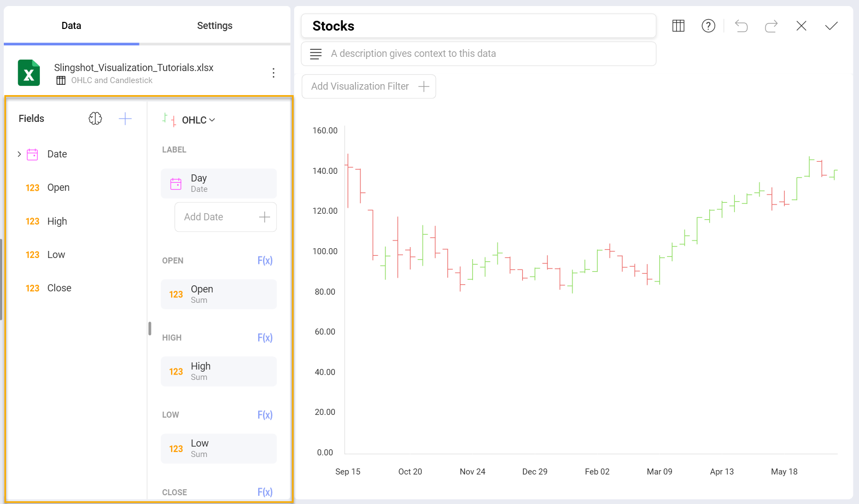
Task: Open the data table view icon
Action: coord(678,26)
